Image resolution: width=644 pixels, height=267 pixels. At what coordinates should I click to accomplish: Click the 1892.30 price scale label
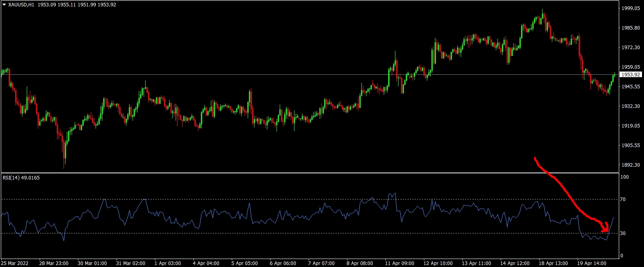[x=630, y=165]
